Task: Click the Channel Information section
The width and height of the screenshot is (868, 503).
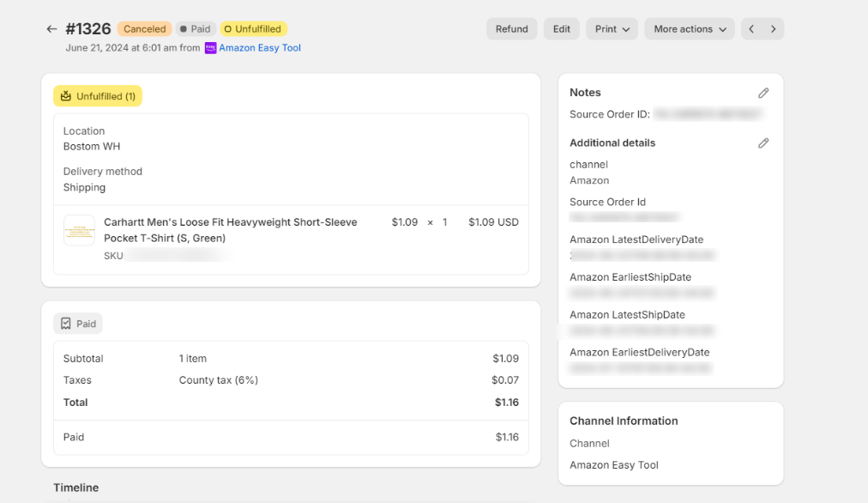Action: point(624,421)
